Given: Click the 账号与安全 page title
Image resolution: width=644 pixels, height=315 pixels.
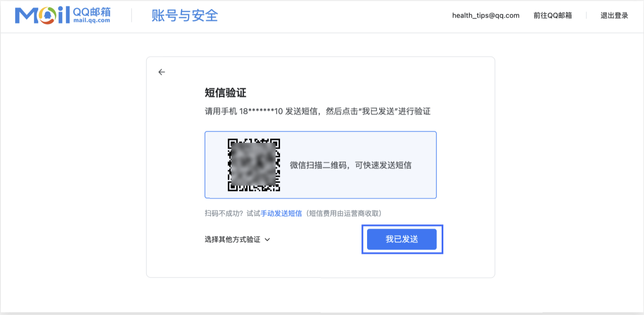Looking at the screenshot, I should click(x=185, y=16).
